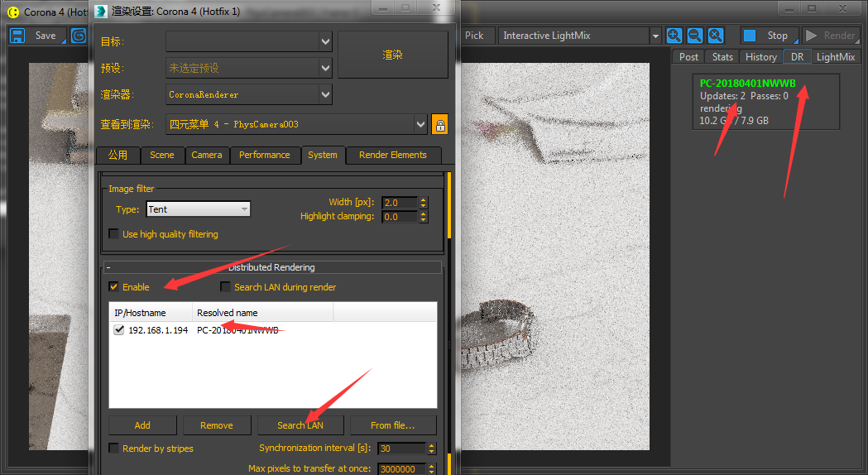Click the blue Stop square icon
Image resolution: width=868 pixels, height=475 pixels.
click(750, 36)
